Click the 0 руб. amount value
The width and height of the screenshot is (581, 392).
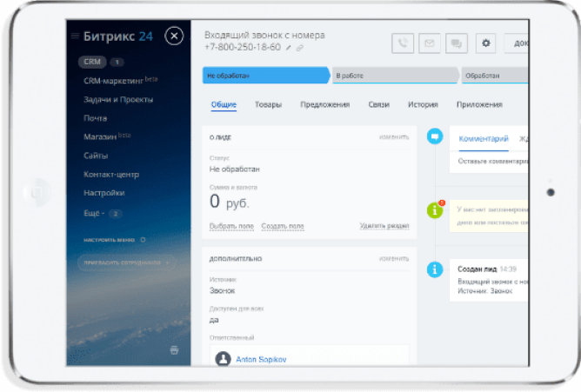click(x=230, y=202)
